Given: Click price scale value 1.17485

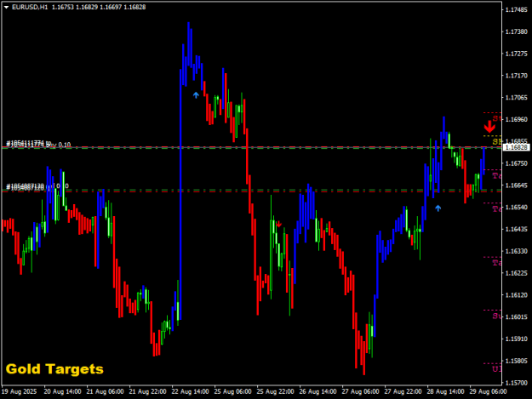Looking at the screenshot, I should [x=517, y=9].
